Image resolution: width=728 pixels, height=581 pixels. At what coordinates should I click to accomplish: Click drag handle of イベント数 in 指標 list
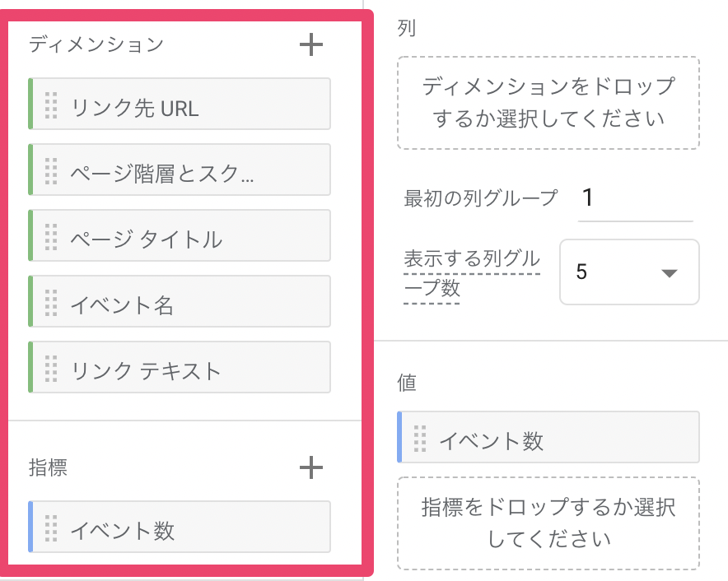(51, 528)
